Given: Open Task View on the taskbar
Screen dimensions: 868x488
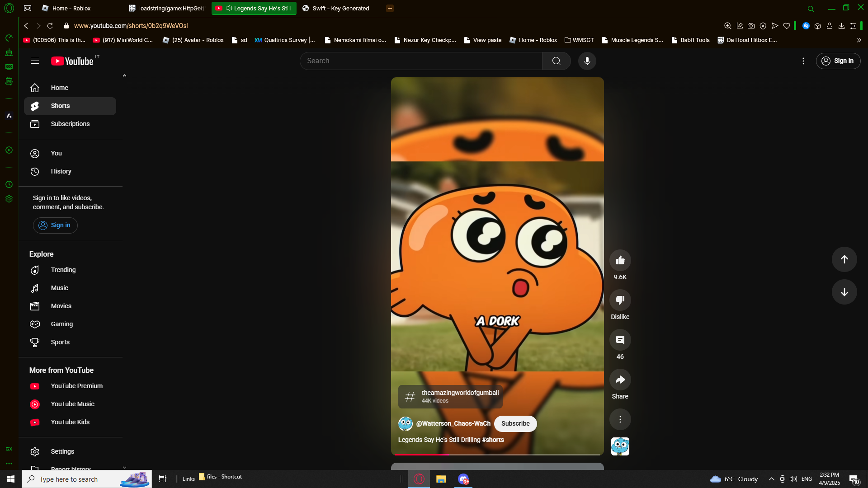Looking at the screenshot, I should point(163,479).
